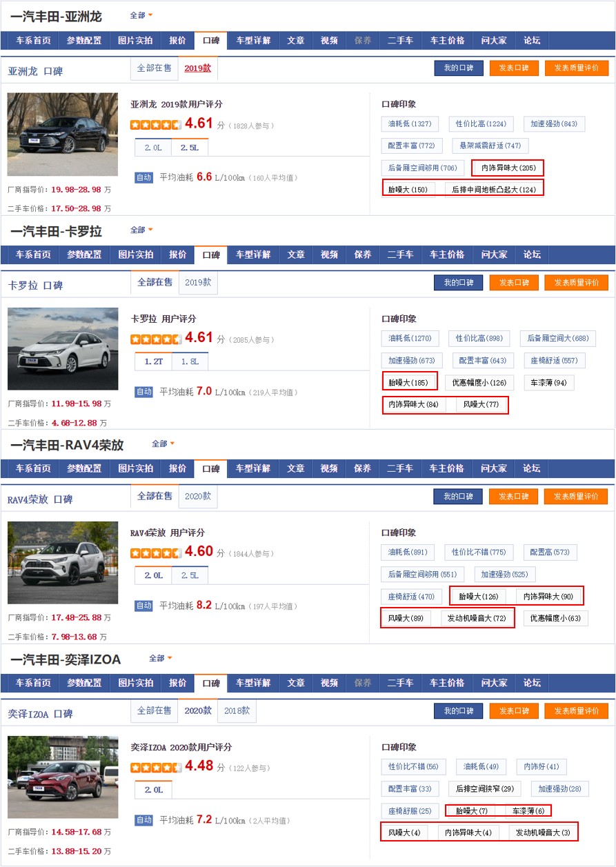Viewport: 616px width, 867px height.
Task: Click the 我的口碑 button for 奕泽IZOA
Action: [458, 710]
